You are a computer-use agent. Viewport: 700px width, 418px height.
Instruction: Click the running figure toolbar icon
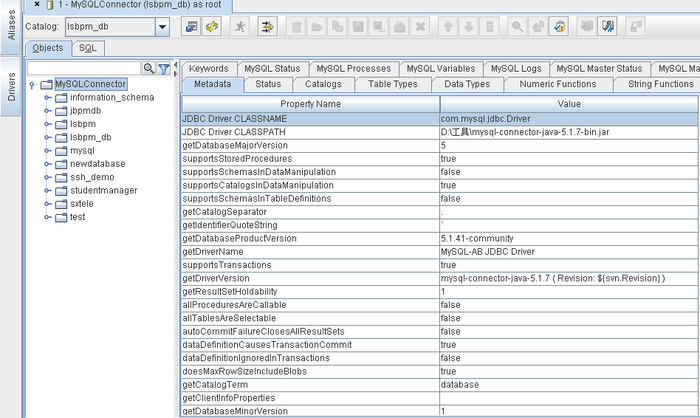click(241, 27)
